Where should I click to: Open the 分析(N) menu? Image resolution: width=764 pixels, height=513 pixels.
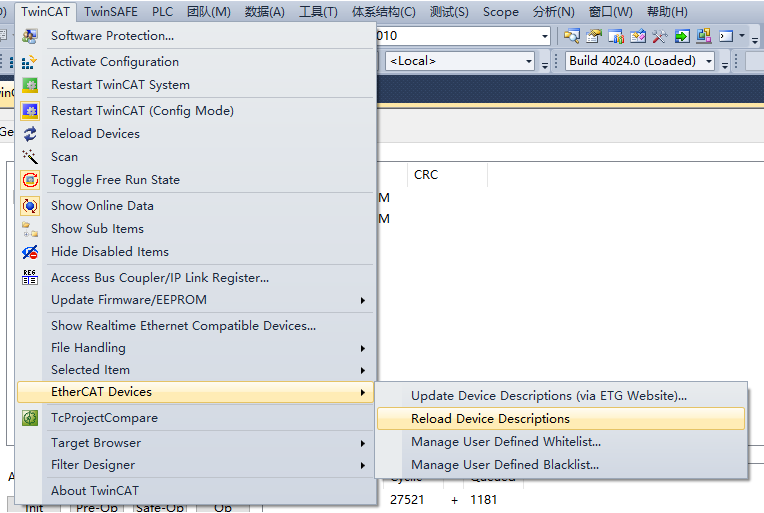coord(554,12)
